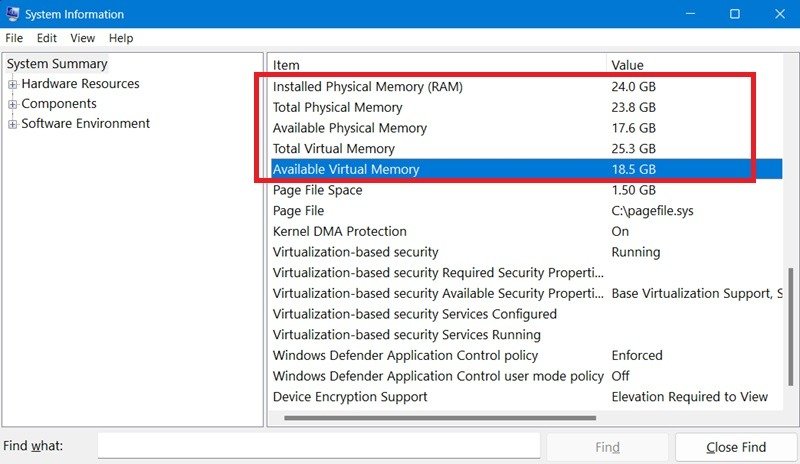The height and width of the screenshot is (464, 800).
Task: Minimize the System Information window
Action: (x=690, y=14)
